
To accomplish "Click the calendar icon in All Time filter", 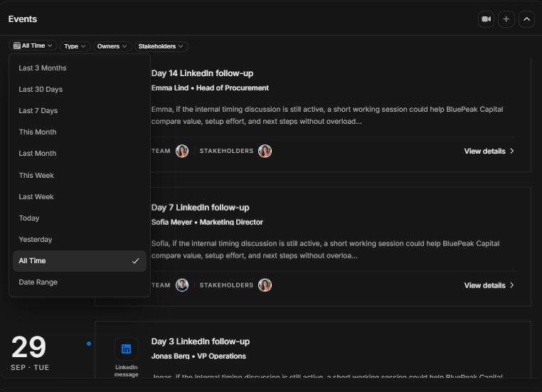I will [16, 46].
